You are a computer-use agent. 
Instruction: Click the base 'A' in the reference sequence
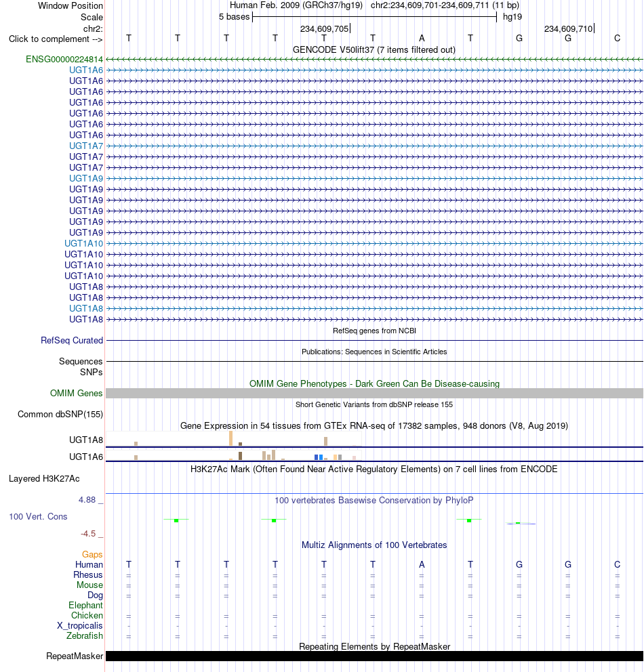click(x=422, y=38)
